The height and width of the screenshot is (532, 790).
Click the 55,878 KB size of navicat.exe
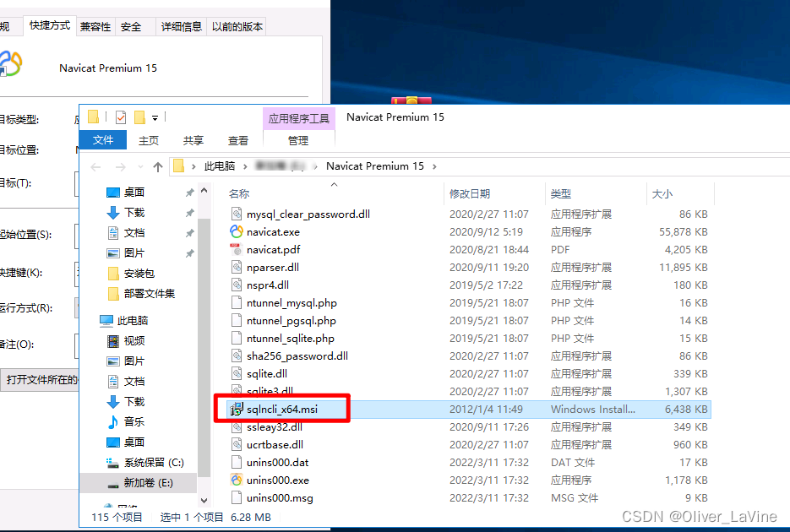point(684,232)
